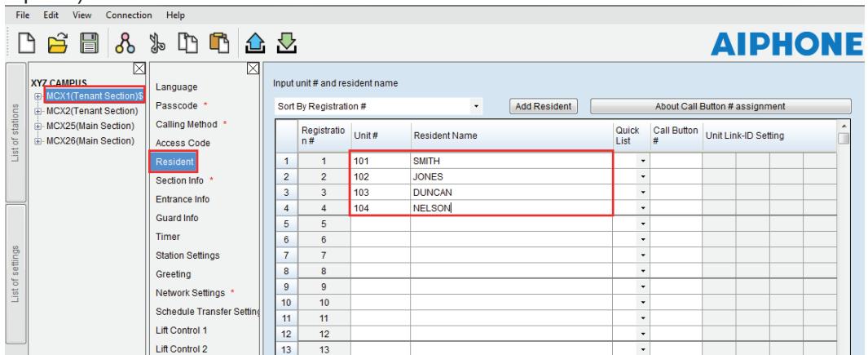This screenshot has width=868, height=355.
Task: Open the Language settings
Action: pyautogui.click(x=176, y=87)
